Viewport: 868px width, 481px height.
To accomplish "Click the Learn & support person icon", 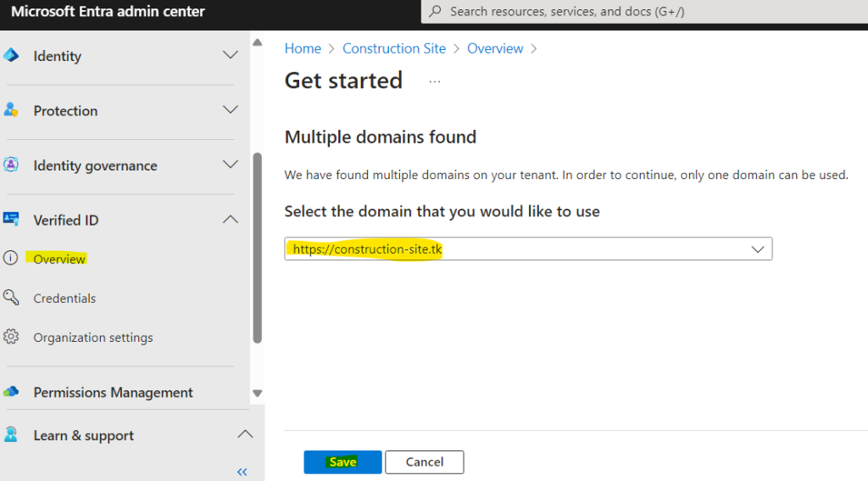I will 11,434.
